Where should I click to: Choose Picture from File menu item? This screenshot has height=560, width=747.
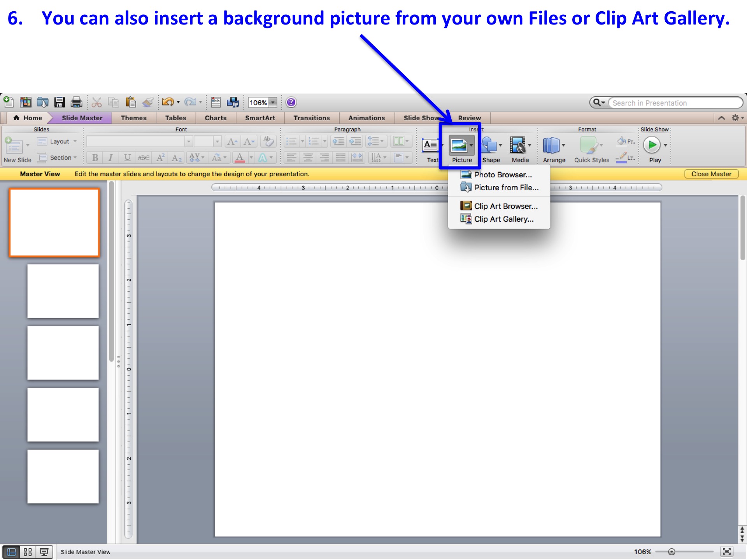tap(499, 187)
